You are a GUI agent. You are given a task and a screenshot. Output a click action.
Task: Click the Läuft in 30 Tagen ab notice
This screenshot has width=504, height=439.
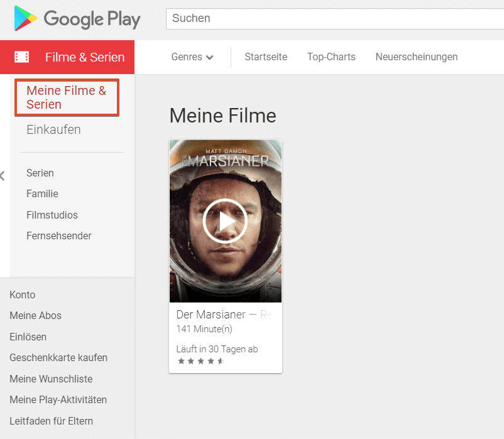coord(217,349)
